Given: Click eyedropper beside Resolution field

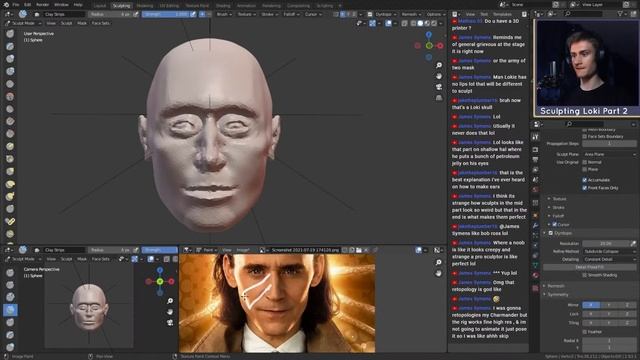Looking at the screenshot, I should point(633,243).
